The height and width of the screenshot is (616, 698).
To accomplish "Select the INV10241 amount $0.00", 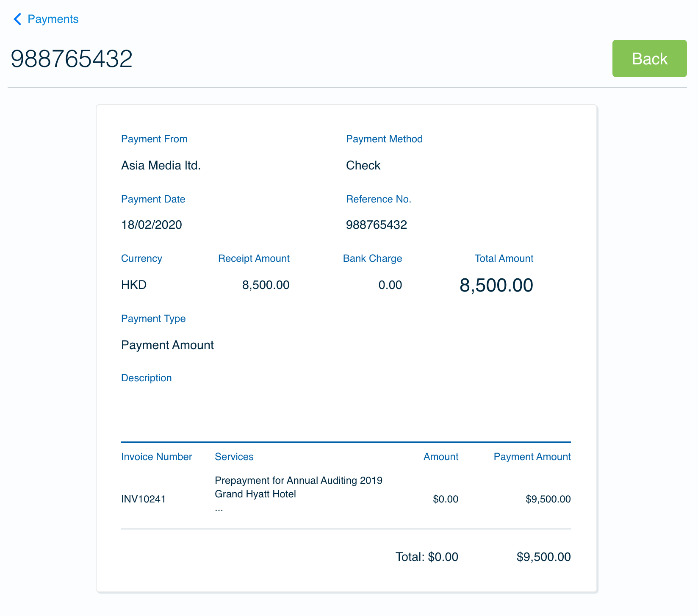I will (x=446, y=499).
